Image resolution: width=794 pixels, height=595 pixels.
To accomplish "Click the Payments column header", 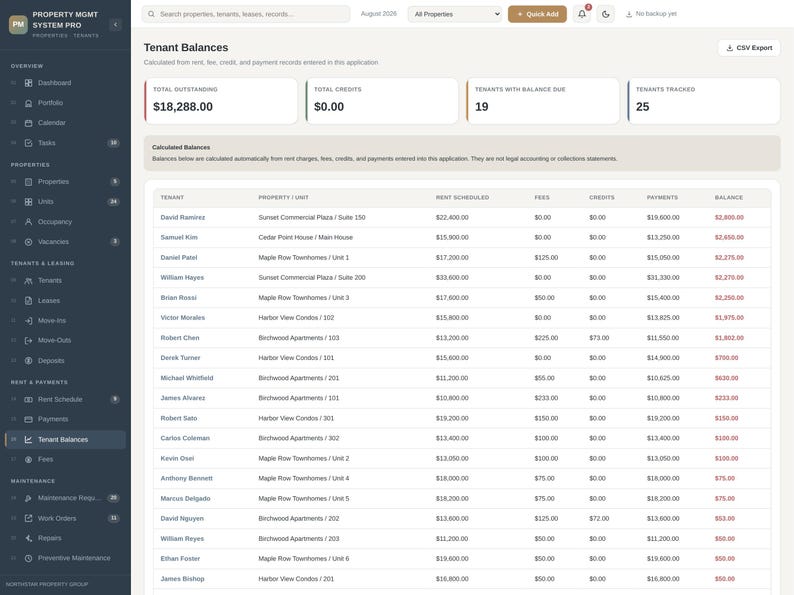I will tap(662, 197).
